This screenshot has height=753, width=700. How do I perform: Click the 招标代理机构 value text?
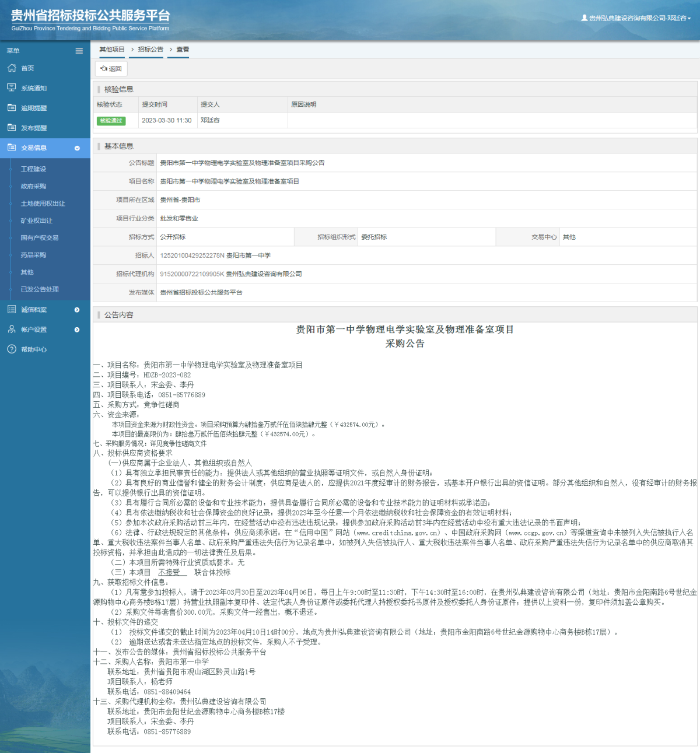coord(231,274)
